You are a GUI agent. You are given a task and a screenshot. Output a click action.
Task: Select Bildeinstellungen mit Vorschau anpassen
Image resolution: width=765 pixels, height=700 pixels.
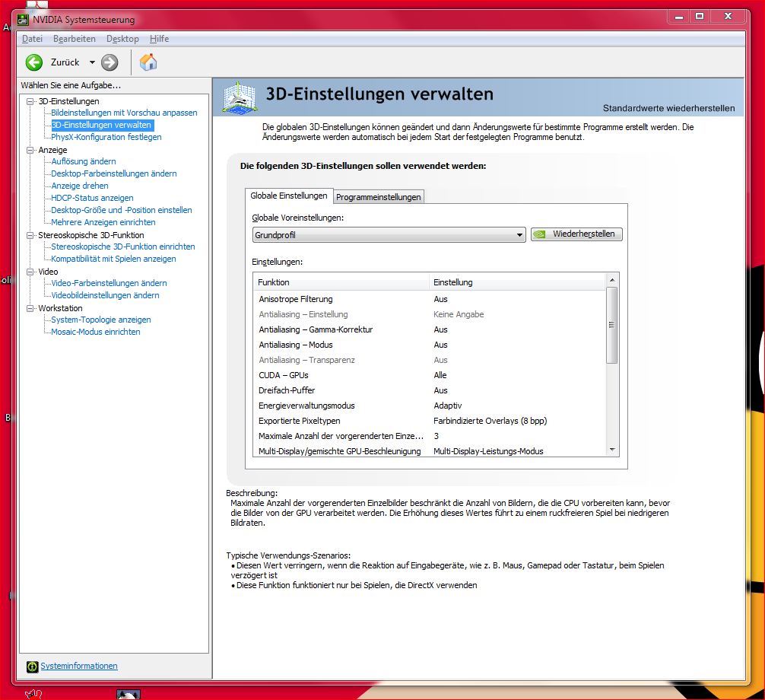click(x=124, y=113)
